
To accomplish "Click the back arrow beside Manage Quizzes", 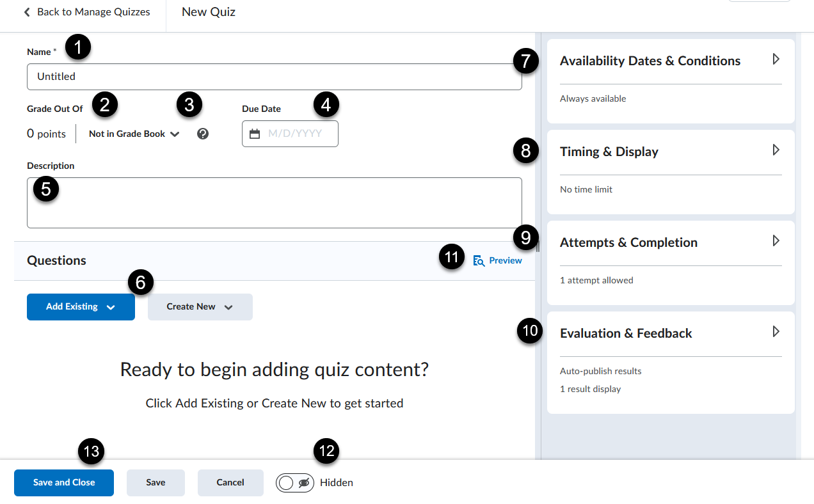I will 27,12.
